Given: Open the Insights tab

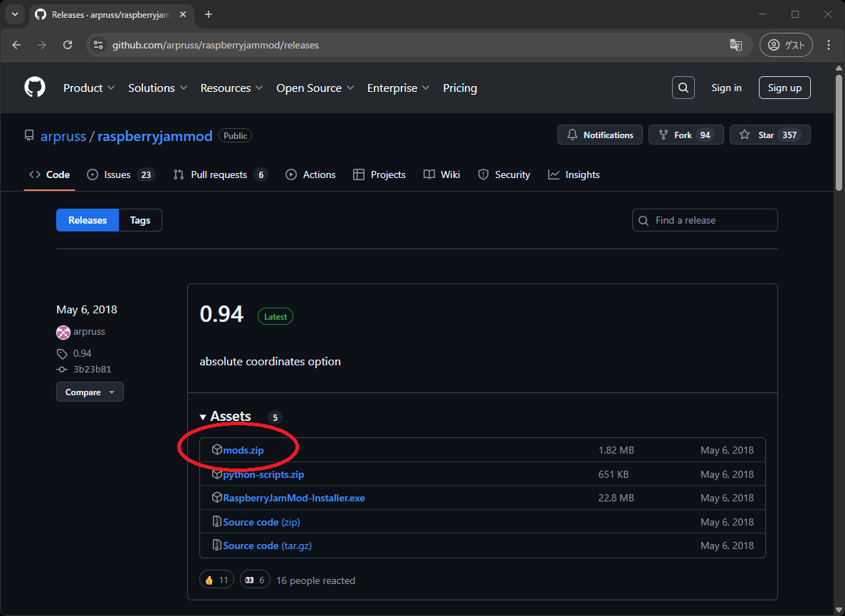Looking at the screenshot, I should tap(574, 174).
